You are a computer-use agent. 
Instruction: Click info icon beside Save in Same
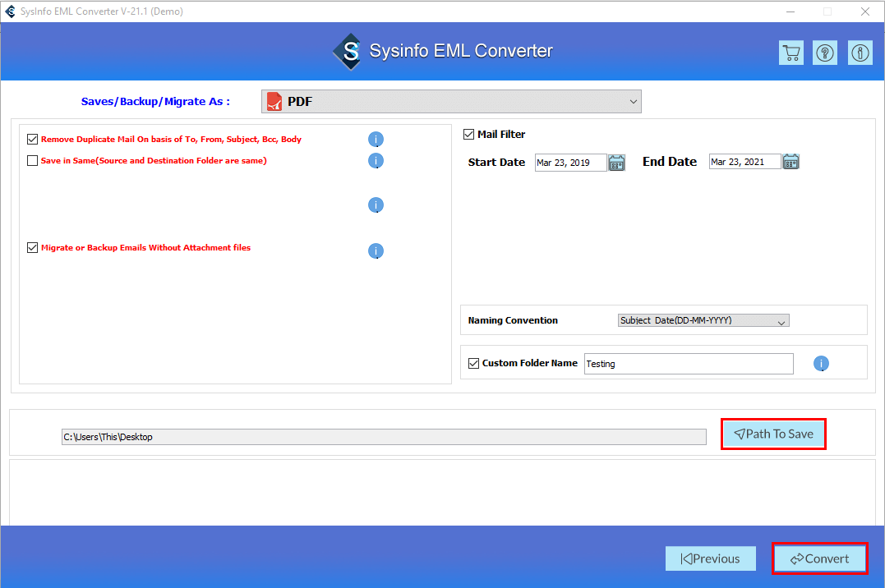tap(376, 161)
